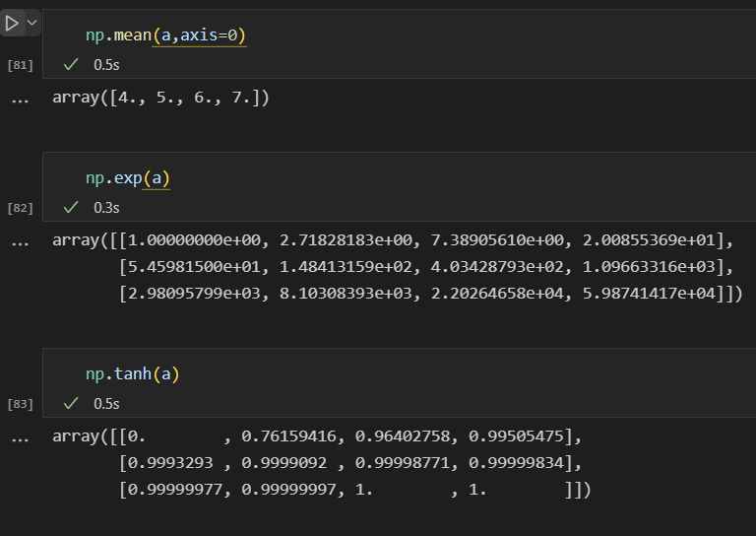The height and width of the screenshot is (536, 756).
Task: Click value 2.71828183e+00 in exp output
Action: pos(346,239)
